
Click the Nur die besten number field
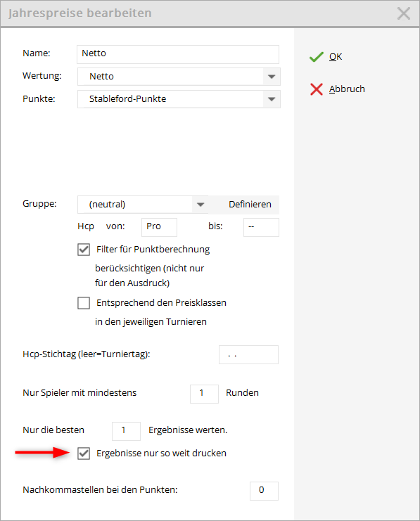click(x=126, y=431)
